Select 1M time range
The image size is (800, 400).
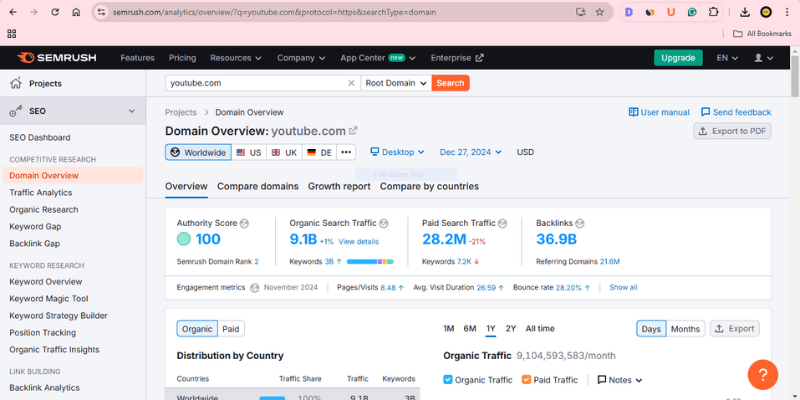point(448,329)
